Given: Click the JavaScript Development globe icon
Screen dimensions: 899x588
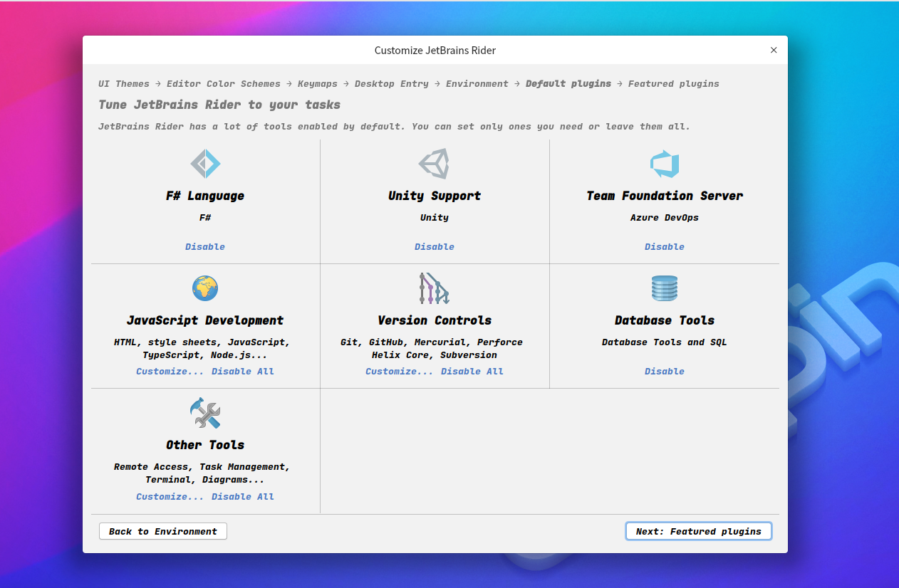Looking at the screenshot, I should pyautogui.click(x=205, y=288).
